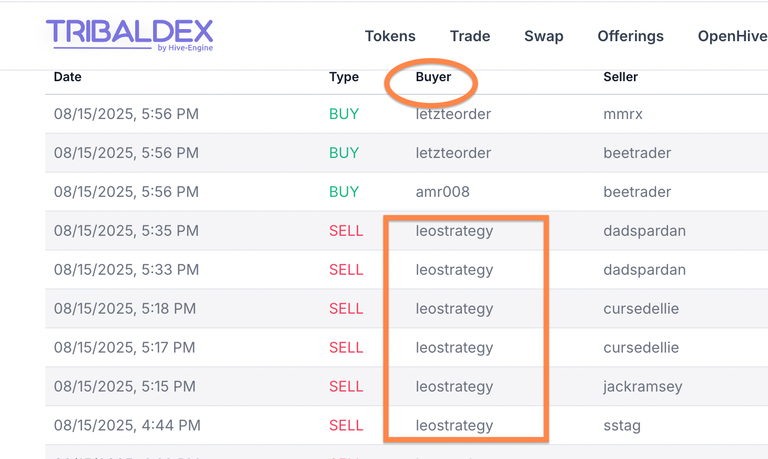Open the Tokens menu item

click(x=390, y=36)
